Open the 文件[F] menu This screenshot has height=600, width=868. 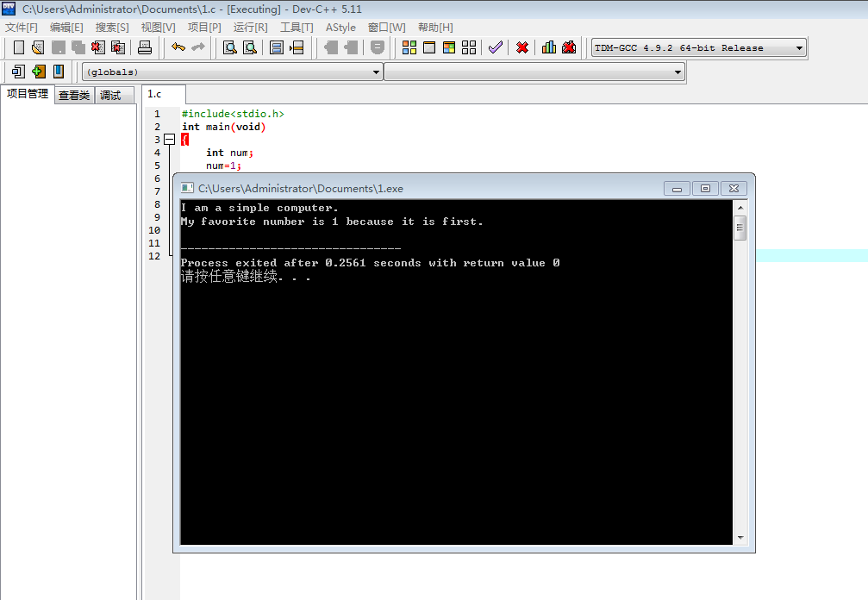tap(21, 27)
